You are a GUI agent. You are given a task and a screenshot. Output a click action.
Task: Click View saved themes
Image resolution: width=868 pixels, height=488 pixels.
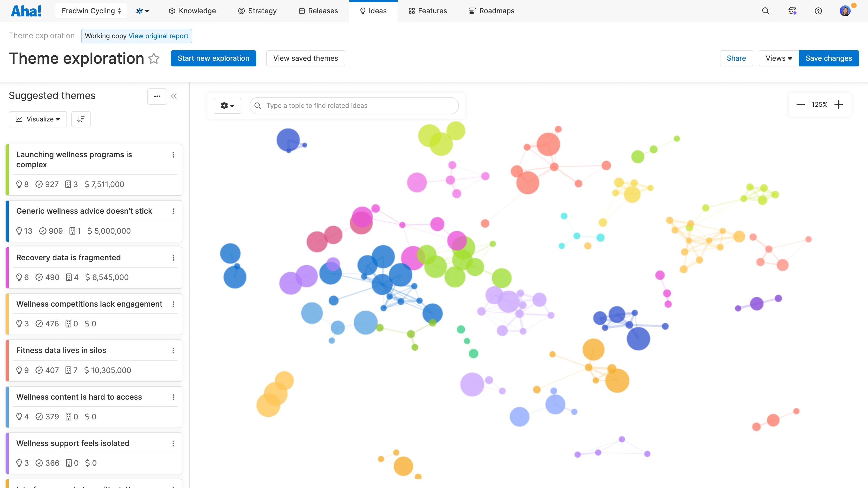pyautogui.click(x=306, y=58)
